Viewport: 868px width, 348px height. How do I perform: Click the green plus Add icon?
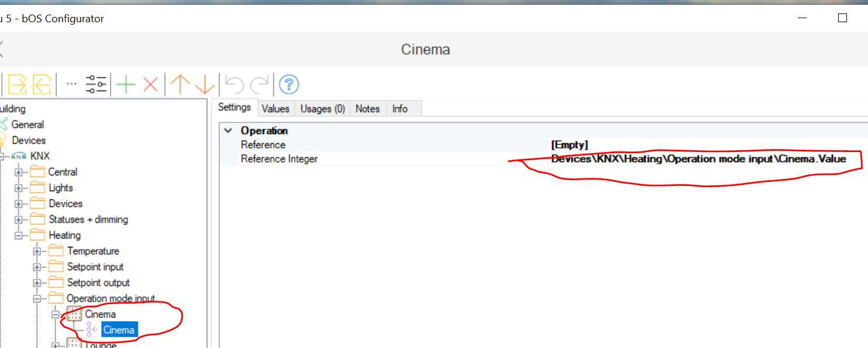click(x=126, y=85)
